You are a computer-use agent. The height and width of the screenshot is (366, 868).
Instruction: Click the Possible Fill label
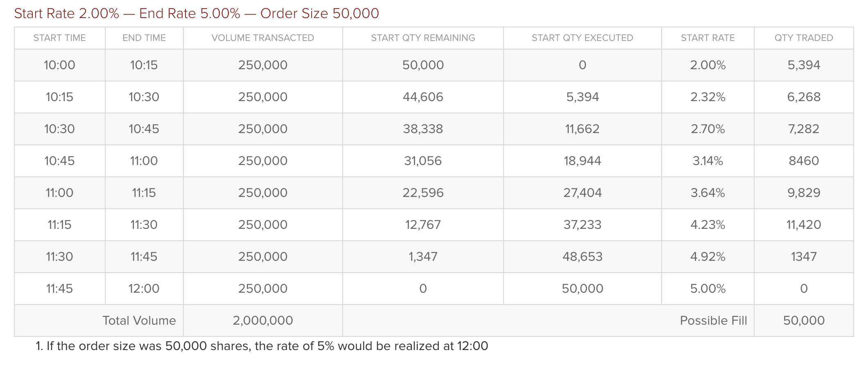coord(713,321)
